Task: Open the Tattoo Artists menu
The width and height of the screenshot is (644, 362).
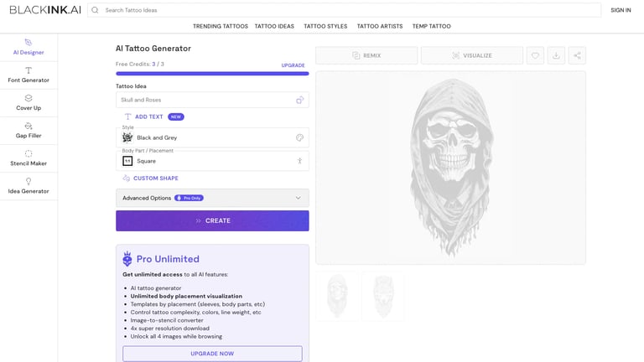Action: 380,26
